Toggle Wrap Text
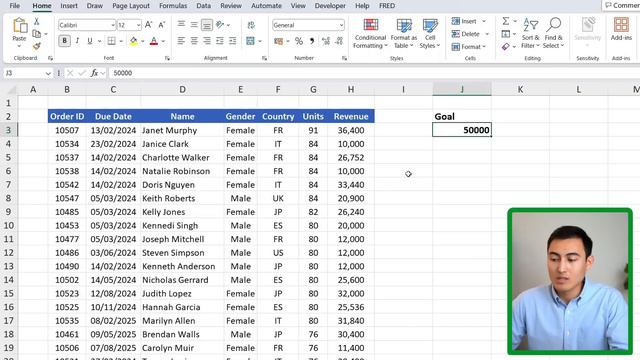The image size is (640, 360). [x=251, y=25]
